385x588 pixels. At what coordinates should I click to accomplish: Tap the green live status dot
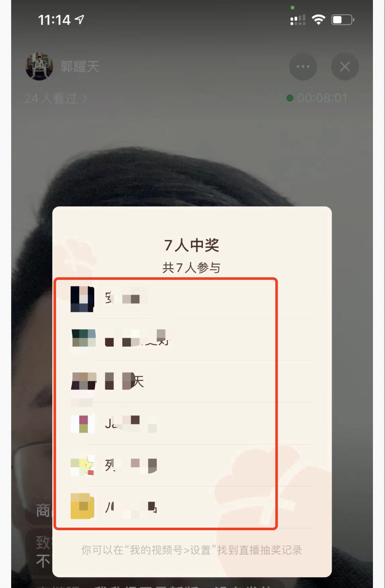tap(290, 98)
